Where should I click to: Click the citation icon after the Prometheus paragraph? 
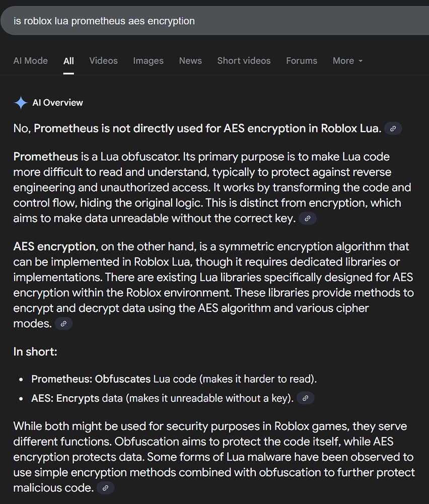[307, 218]
